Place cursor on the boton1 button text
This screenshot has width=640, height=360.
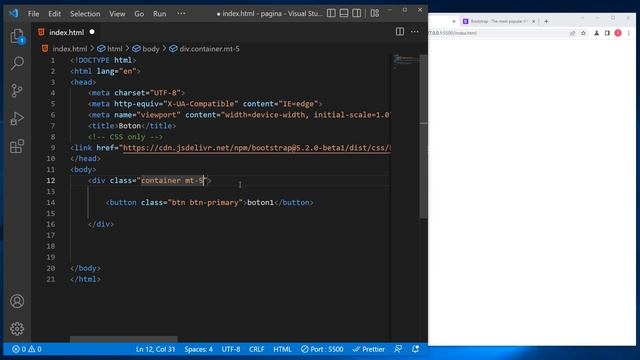260,202
